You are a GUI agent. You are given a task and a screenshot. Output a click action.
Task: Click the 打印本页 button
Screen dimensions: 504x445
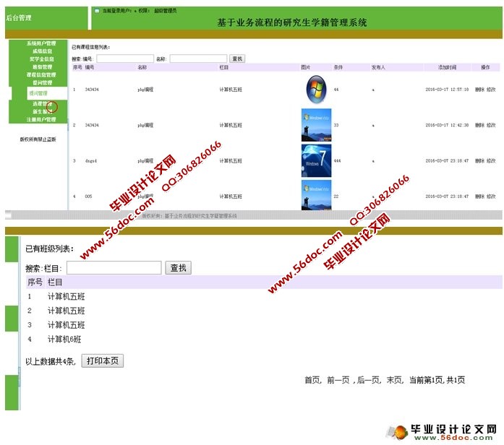click(x=102, y=360)
